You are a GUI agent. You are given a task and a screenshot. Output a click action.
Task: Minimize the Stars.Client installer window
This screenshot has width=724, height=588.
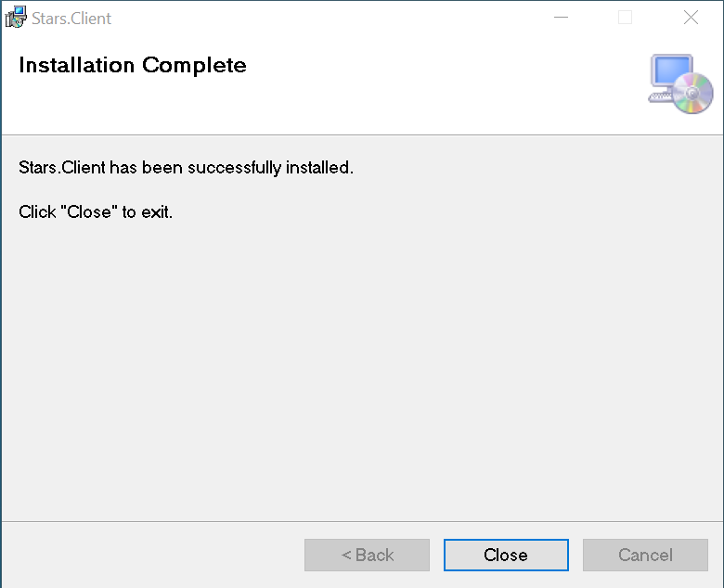coord(561,18)
